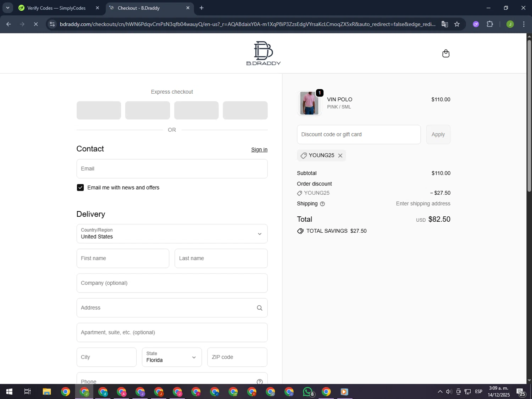Click the phone field help icon
532x399 pixels.
[x=260, y=382]
